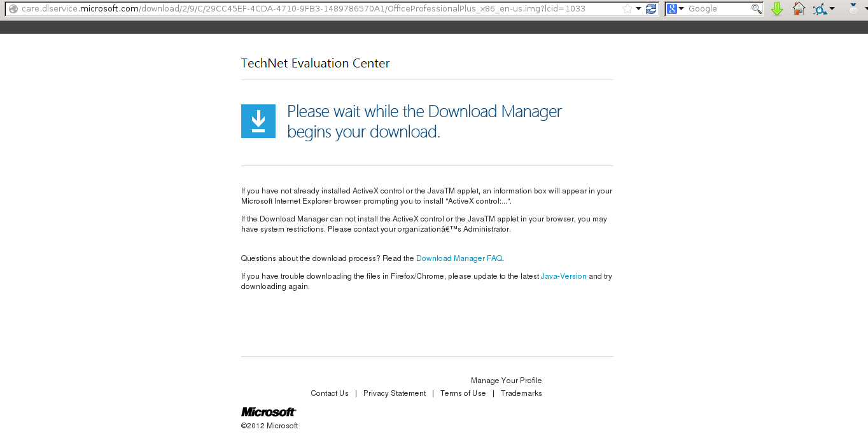868x441 pixels.
Task: Open downloads with the green arrow icon
Action: pos(776,9)
